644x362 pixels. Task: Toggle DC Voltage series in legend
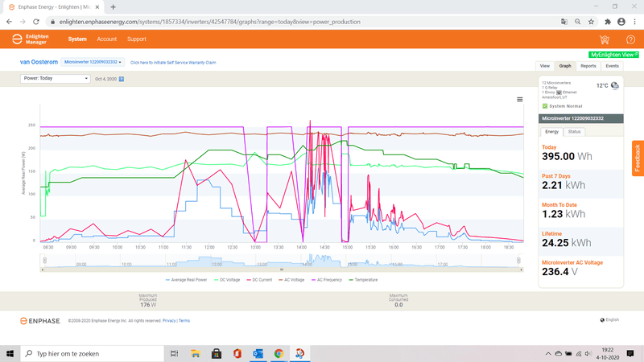point(227,280)
